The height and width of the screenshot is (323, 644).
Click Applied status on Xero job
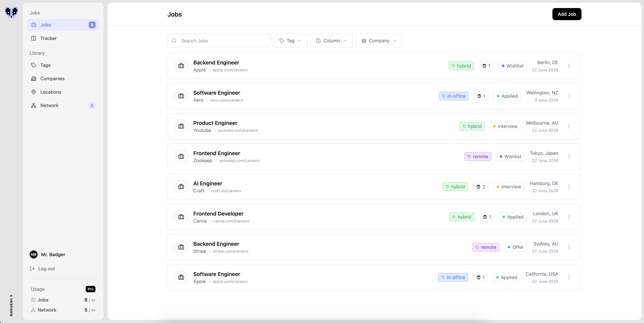[x=507, y=96]
